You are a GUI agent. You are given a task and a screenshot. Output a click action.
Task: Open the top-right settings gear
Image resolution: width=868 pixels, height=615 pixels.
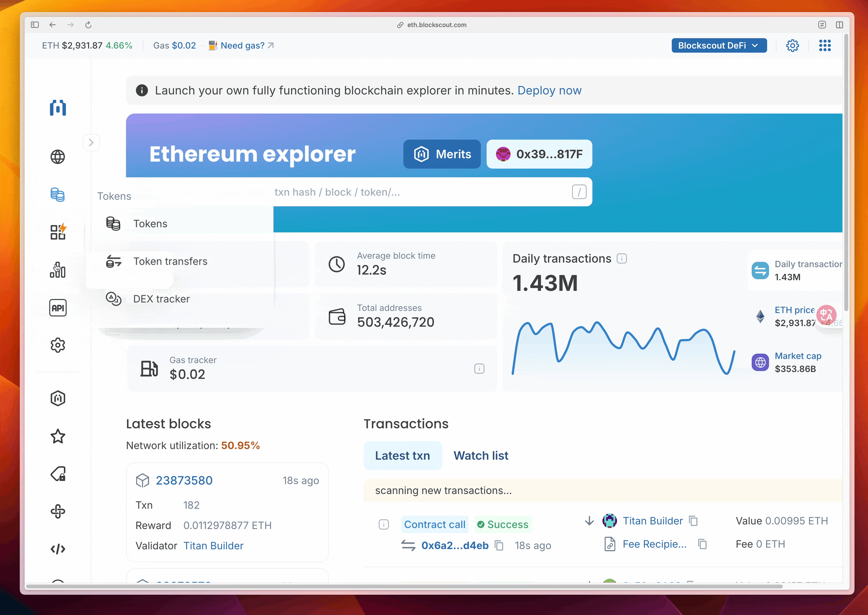pyautogui.click(x=792, y=45)
